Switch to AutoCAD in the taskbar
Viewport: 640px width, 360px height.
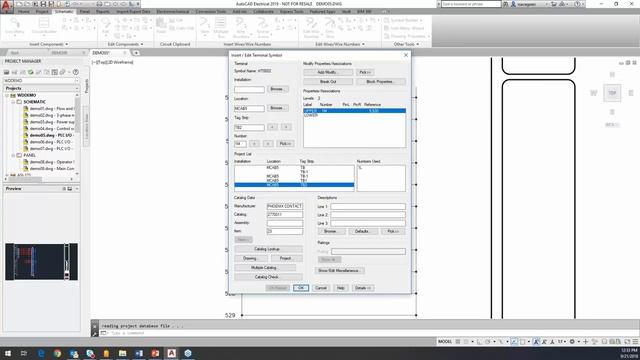(171, 353)
